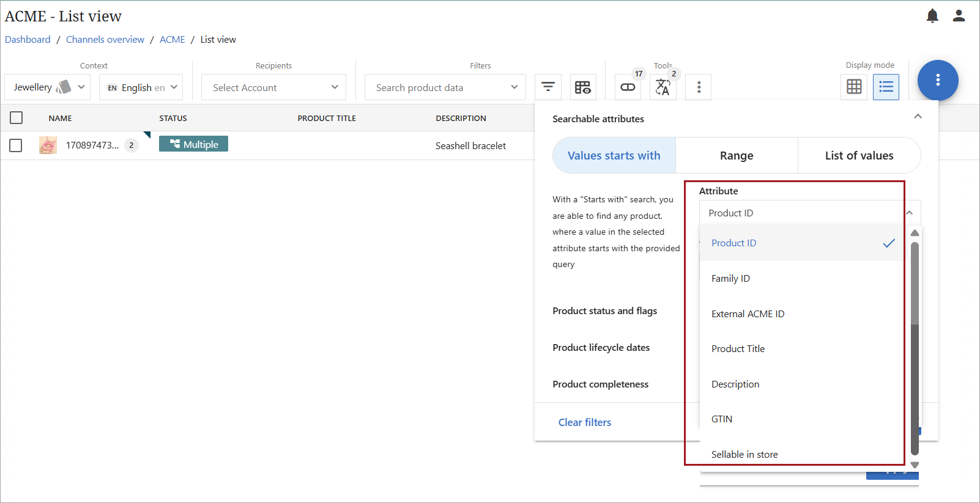Image resolution: width=980 pixels, height=503 pixels.
Task: Switch to the List of values tab
Action: pyautogui.click(x=859, y=156)
